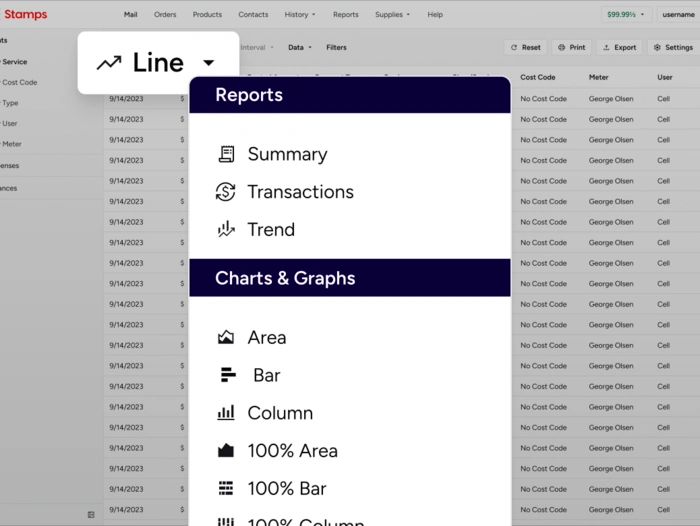Print the current report

click(x=572, y=48)
